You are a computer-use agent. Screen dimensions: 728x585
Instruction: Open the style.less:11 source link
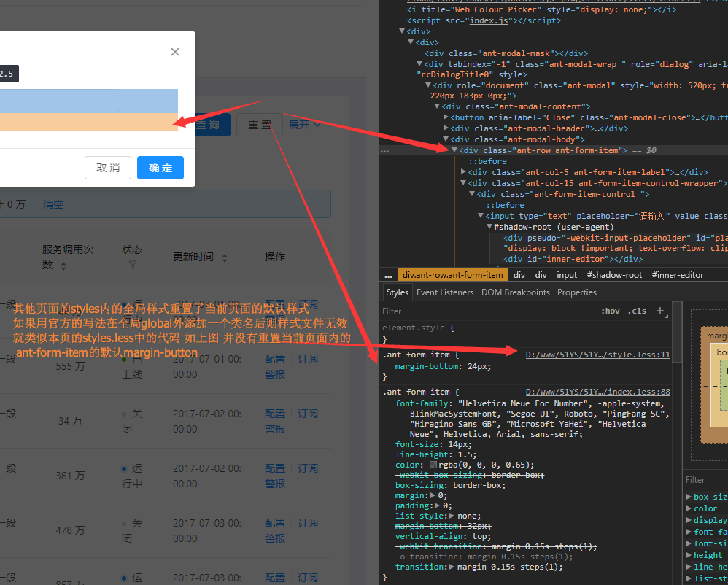point(598,355)
